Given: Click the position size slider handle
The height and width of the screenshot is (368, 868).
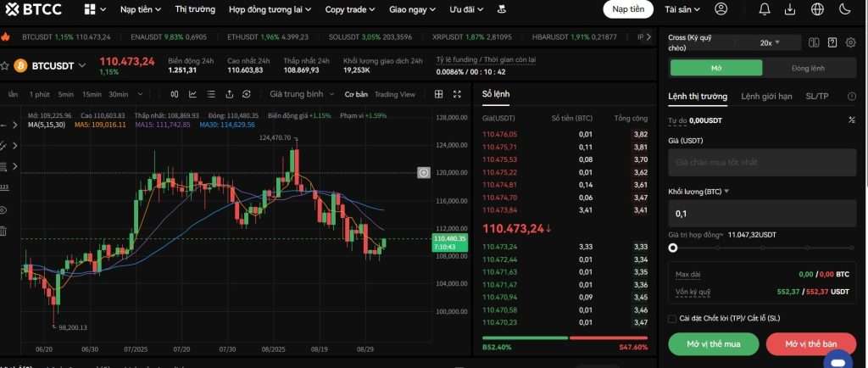Looking at the screenshot, I should tap(673, 248).
